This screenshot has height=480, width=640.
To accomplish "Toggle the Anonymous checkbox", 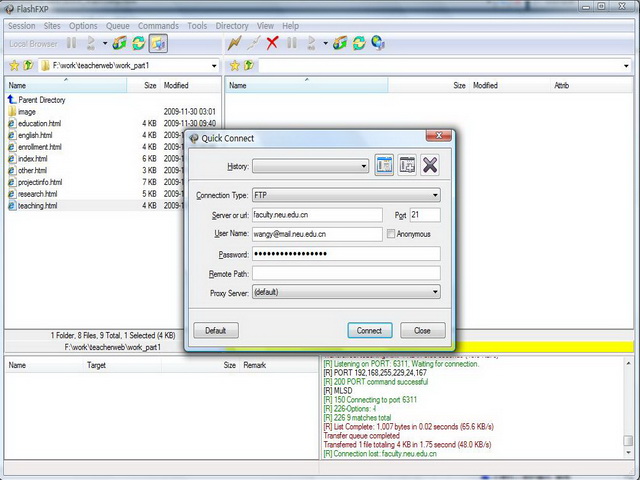I will [x=391, y=234].
